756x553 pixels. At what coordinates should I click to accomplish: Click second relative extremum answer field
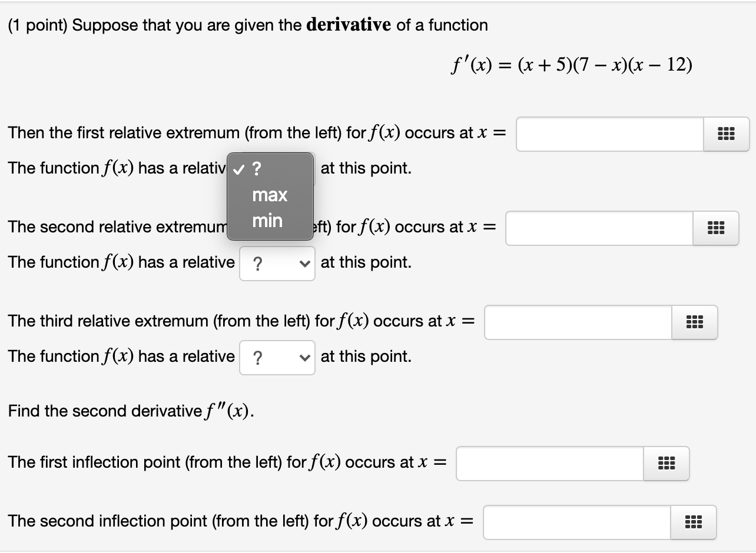tap(598, 227)
